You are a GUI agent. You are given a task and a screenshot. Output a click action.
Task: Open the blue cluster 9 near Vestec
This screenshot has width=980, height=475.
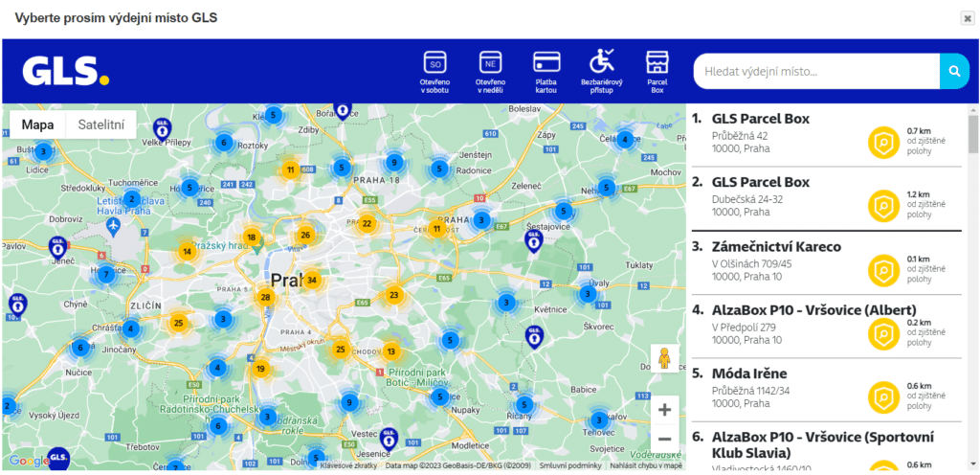349,402
